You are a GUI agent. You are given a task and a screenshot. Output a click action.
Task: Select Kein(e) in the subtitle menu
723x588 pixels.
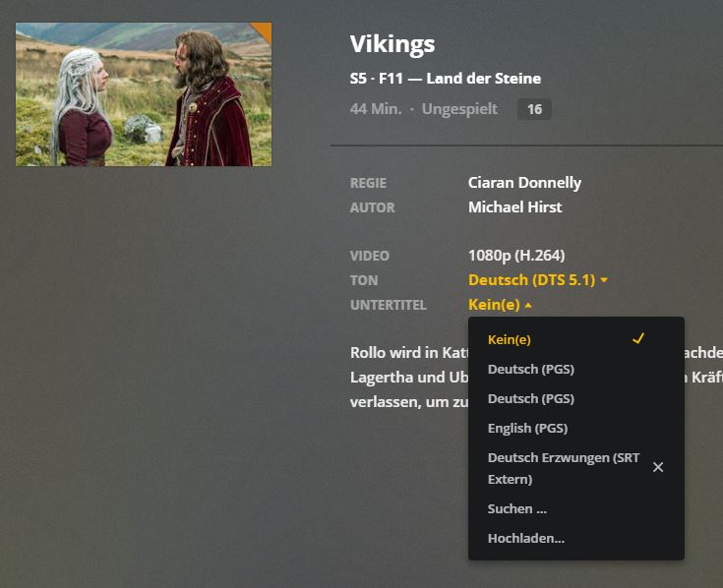tap(510, 339)
